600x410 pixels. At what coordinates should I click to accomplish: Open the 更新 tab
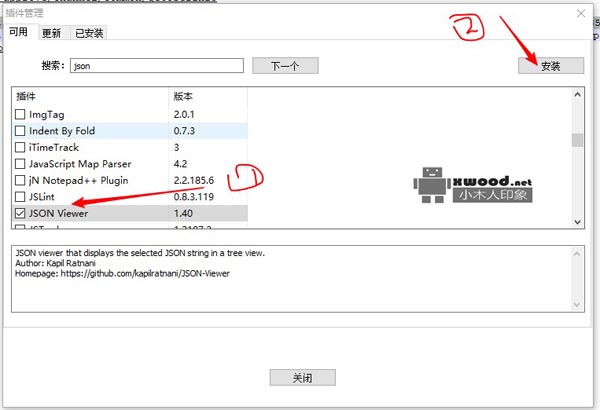tap(51, 33)
